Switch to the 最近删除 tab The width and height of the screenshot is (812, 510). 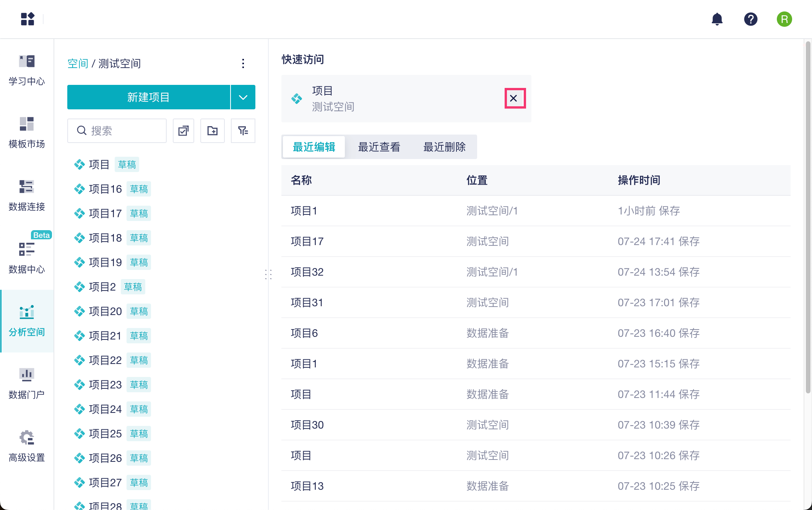[444, 147]
